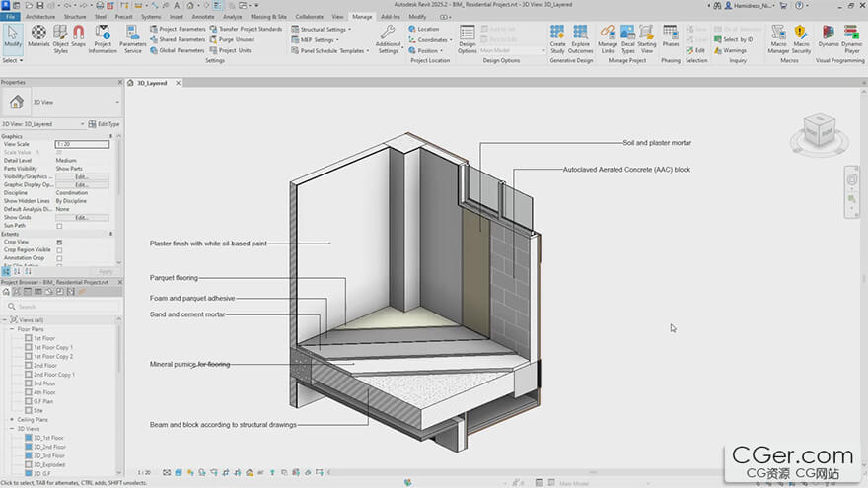868x488 pixels.
Task: Click Edit button for Visibility/Graphics overrides
Action: 81,176
